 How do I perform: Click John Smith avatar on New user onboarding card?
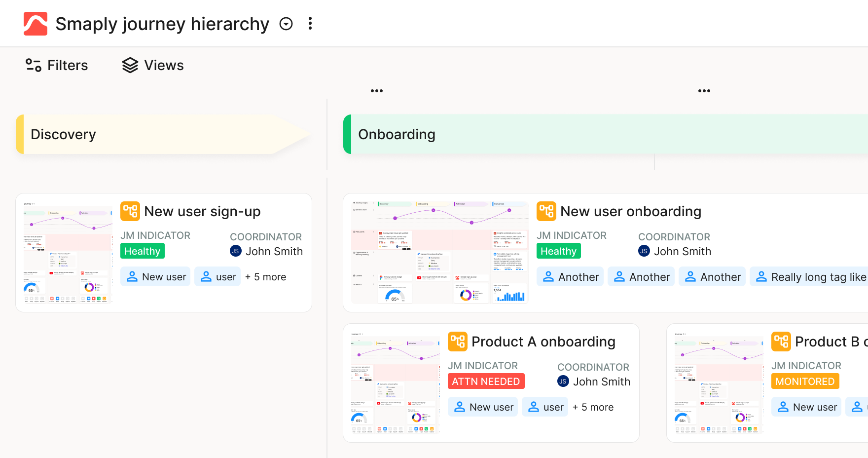pos(644,251)
